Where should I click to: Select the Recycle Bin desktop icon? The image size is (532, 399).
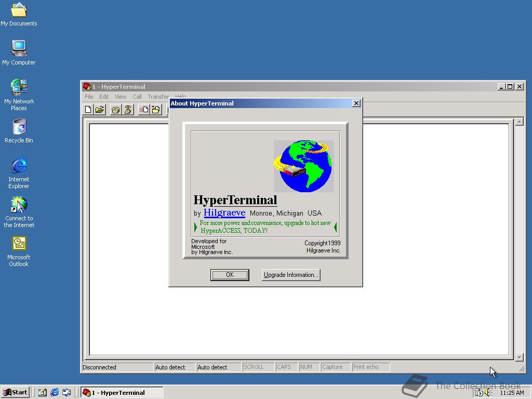(x=19, y=131)
